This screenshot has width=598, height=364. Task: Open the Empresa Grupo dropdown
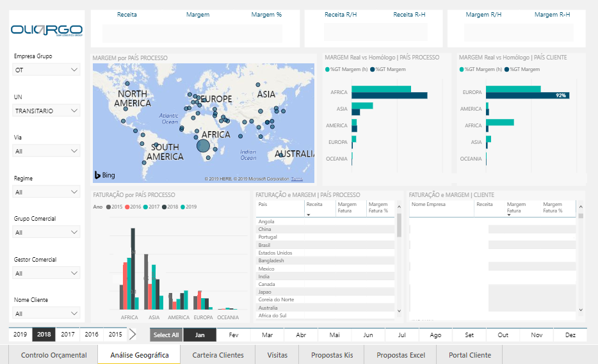[x=47, y=70]
